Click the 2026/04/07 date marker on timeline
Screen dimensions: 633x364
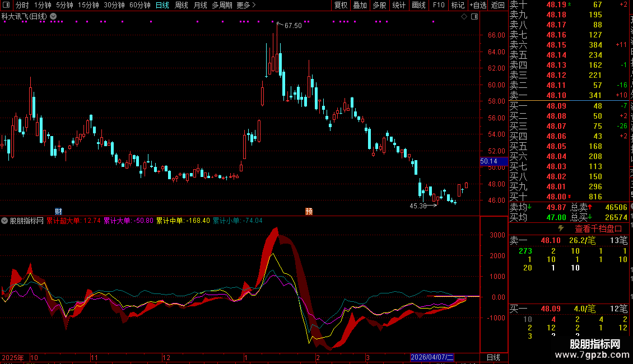coord(432,357)
